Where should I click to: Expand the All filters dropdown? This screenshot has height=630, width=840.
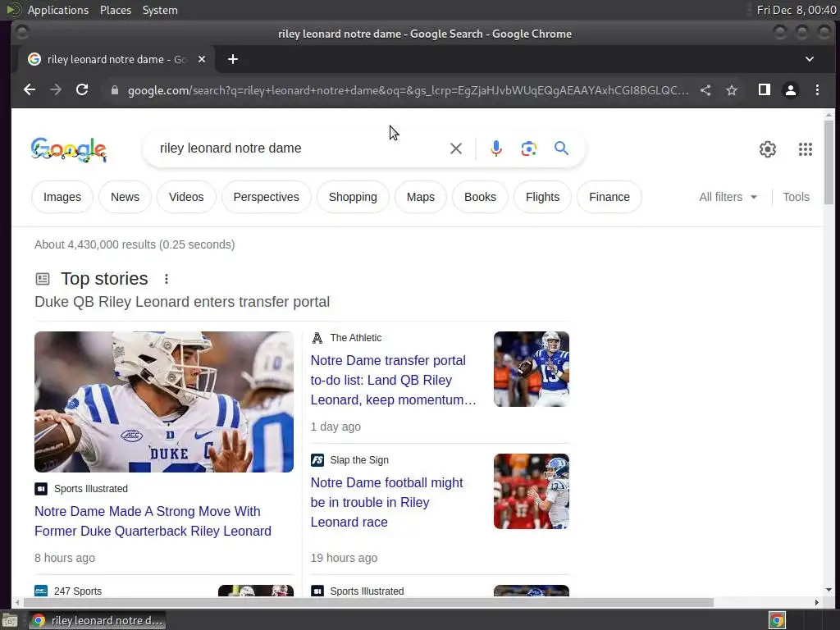click(x=728, y=197)
